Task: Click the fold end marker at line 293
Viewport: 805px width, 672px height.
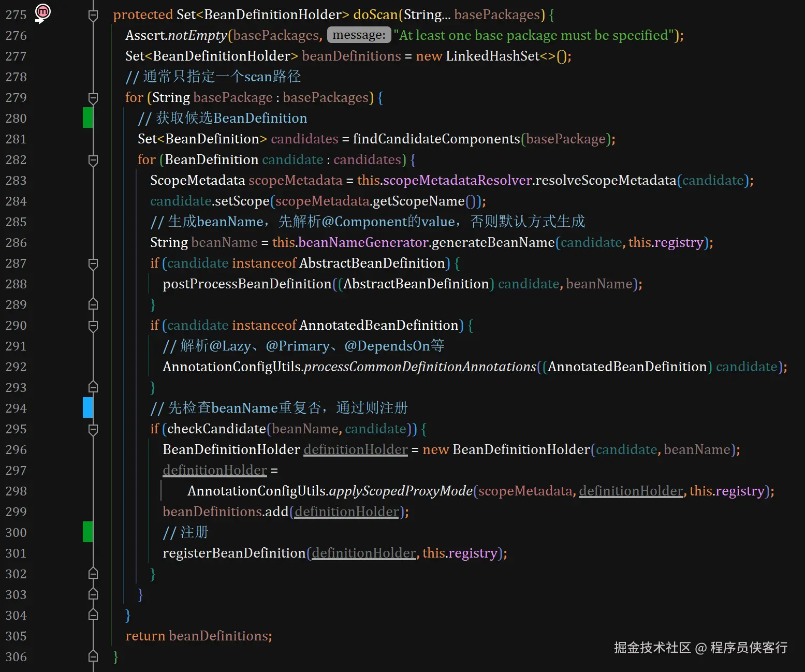Action: (93, 387)
